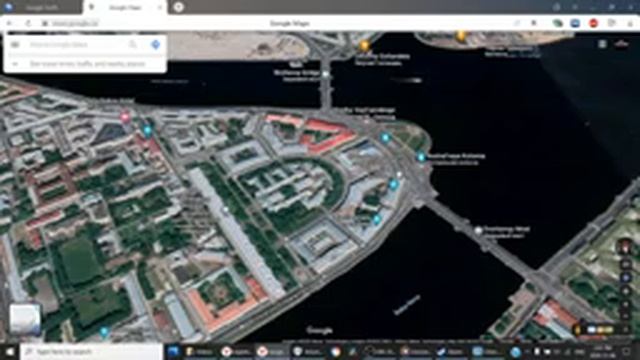Viewport: 640px width, 360px height.
Task: Click the blue browser extension icon
Action: click(576, 23)
